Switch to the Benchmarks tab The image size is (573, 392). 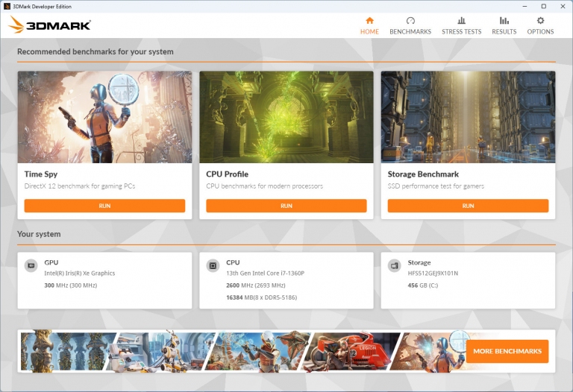click(410, 26)
